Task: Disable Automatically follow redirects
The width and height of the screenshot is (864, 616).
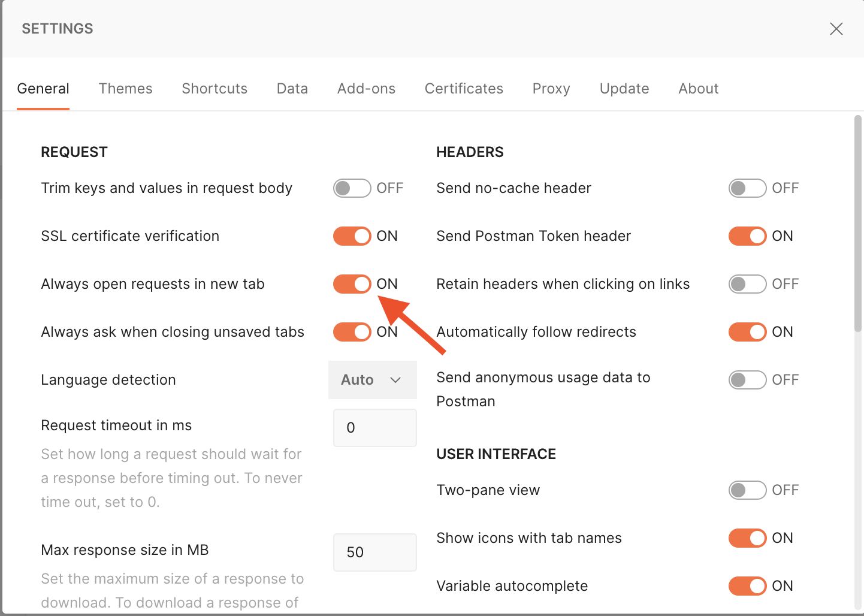Action: tap(747, 331)
